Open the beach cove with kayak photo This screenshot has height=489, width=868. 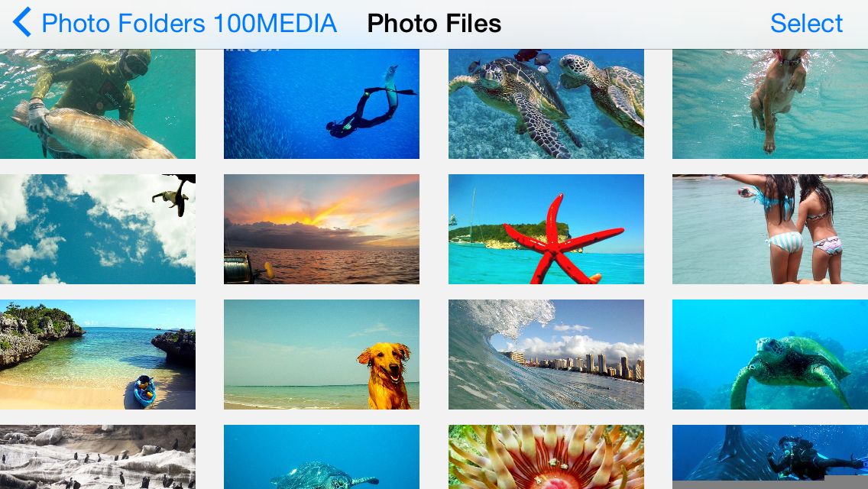point(98,355)
